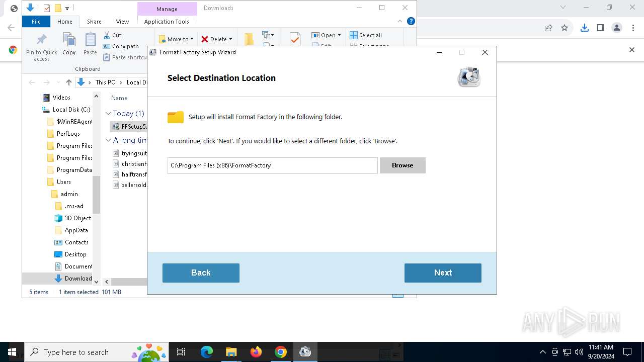Viewport: 644px width, 362px height.
Task: Click the New folder icon in ribbon
Action: pos(249,39)
